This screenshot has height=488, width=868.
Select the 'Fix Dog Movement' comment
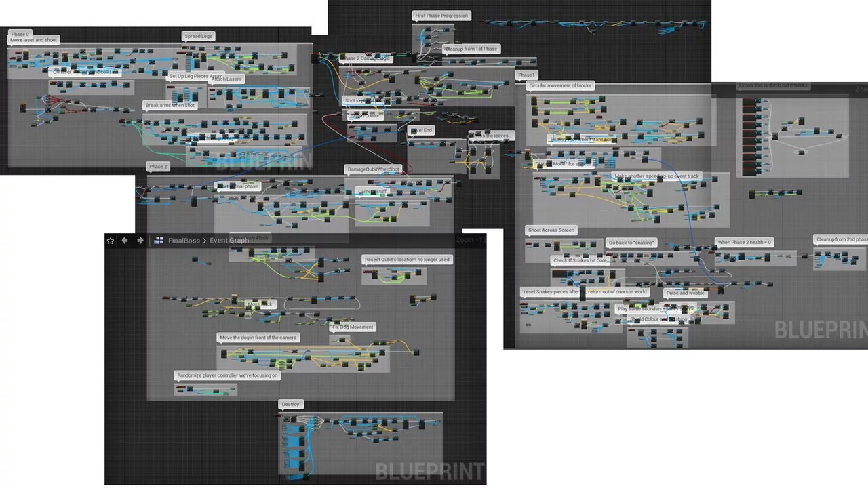tap(353, 327)
